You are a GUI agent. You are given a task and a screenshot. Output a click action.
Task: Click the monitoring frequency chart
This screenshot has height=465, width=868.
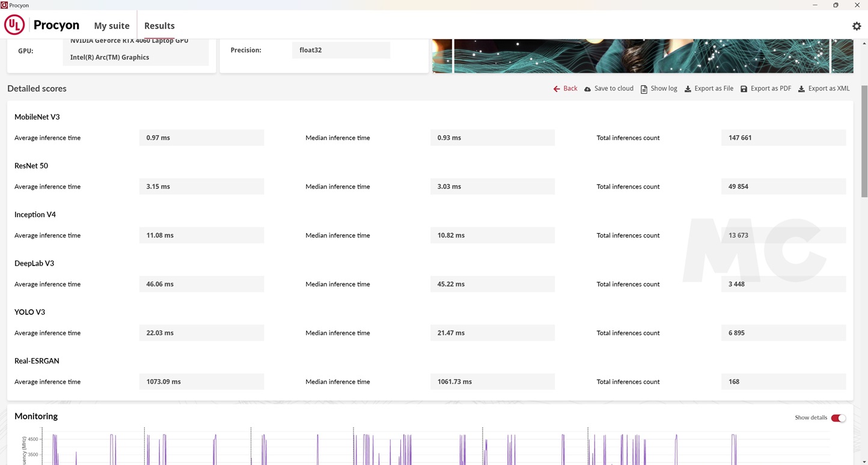pyautogui.click(x=421, y=448)
